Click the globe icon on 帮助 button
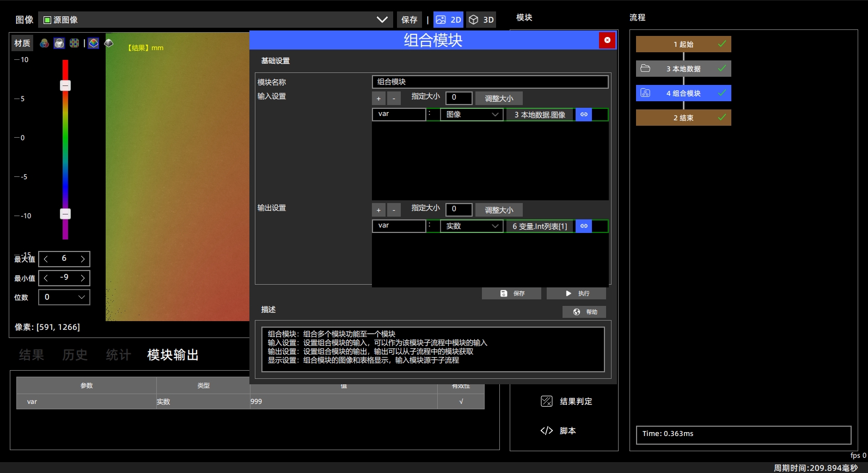This screenshot has height=473, width=868. point(577,312)
